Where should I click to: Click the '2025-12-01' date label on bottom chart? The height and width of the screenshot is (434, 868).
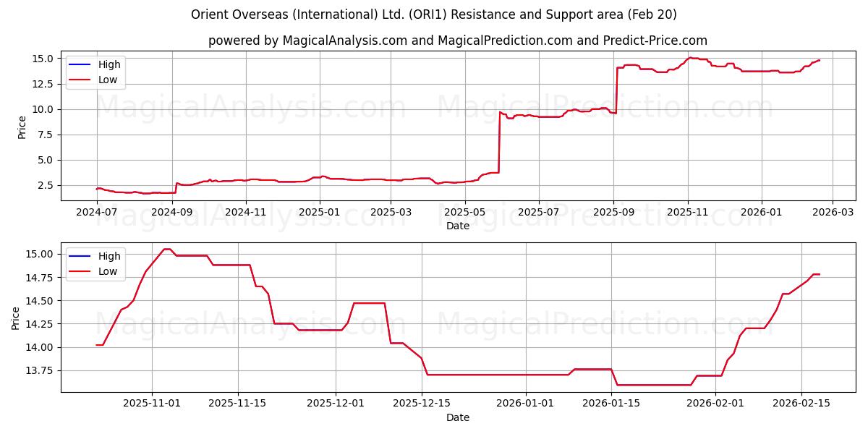pos(336,404)
